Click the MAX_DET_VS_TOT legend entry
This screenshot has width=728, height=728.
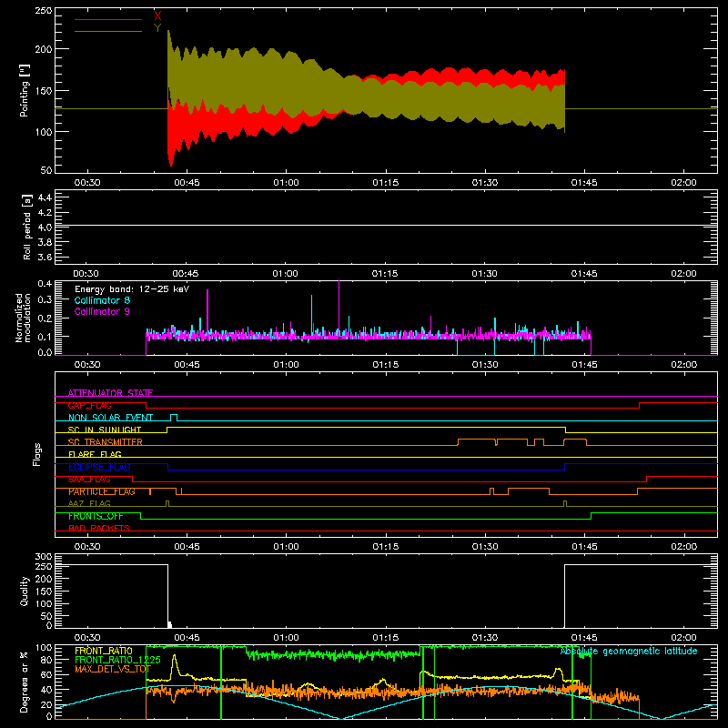(x=113, y=669)
